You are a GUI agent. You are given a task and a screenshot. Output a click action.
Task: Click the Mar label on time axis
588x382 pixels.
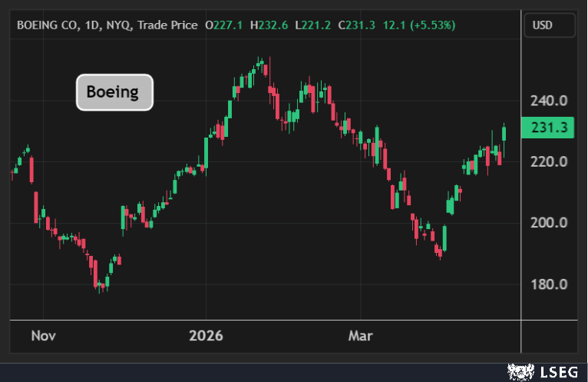point(360,336)
